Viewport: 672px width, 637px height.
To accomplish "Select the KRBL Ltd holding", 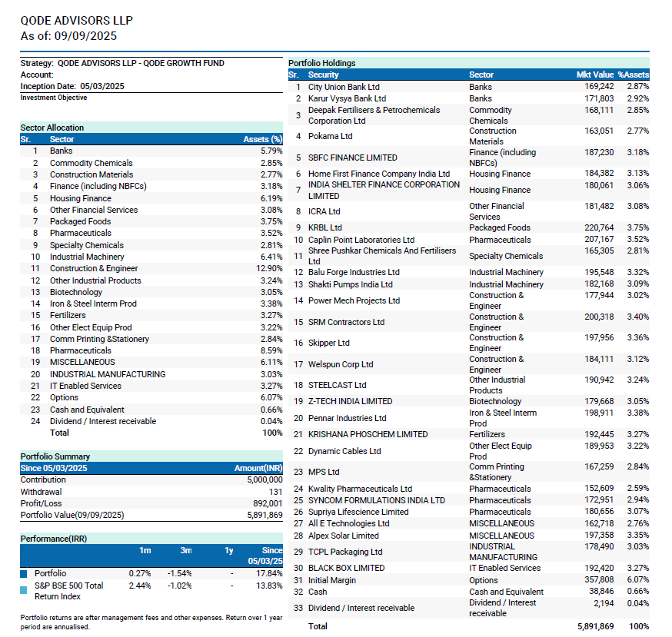I will (x=325, y=227).
